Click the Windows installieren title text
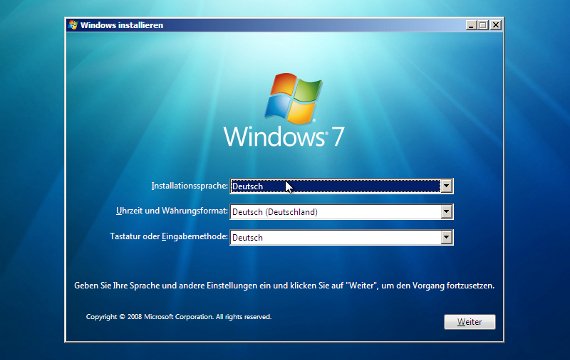Screen dimensions: 570x360 point(121,25)
